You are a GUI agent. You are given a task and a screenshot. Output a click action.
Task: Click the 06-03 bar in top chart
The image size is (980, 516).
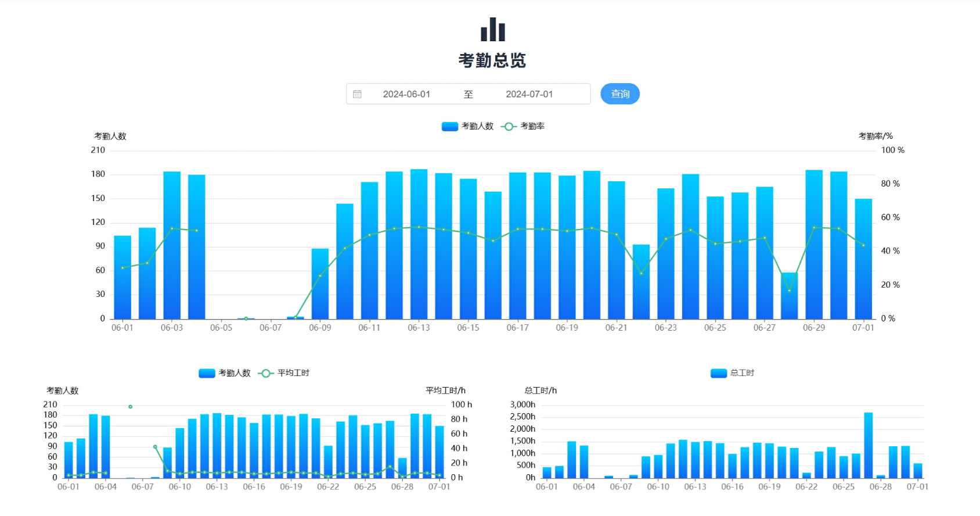[x=172, y=244]
